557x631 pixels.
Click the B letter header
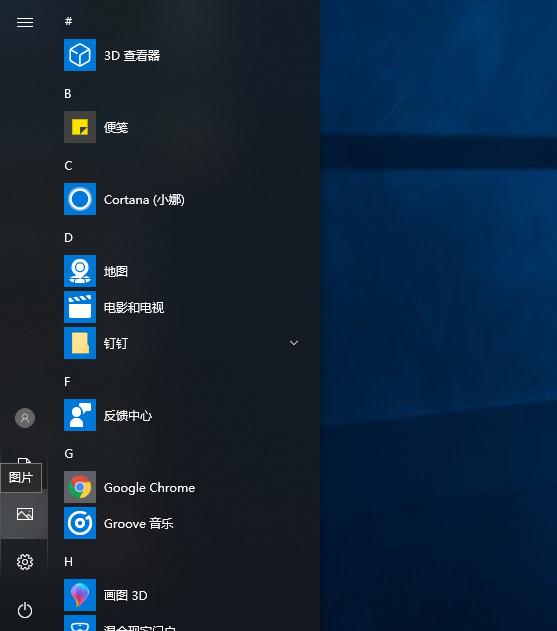click(x=68, y=93)
